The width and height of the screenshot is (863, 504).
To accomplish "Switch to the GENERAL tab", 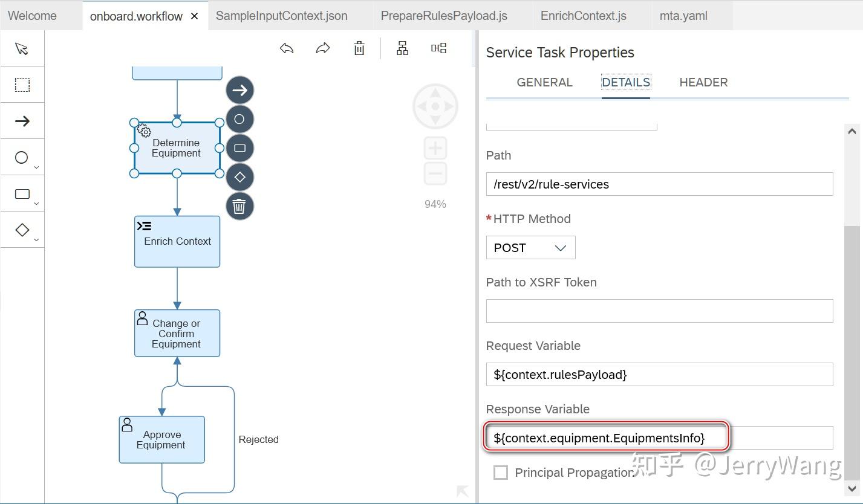I will click(x=544, y=82).
